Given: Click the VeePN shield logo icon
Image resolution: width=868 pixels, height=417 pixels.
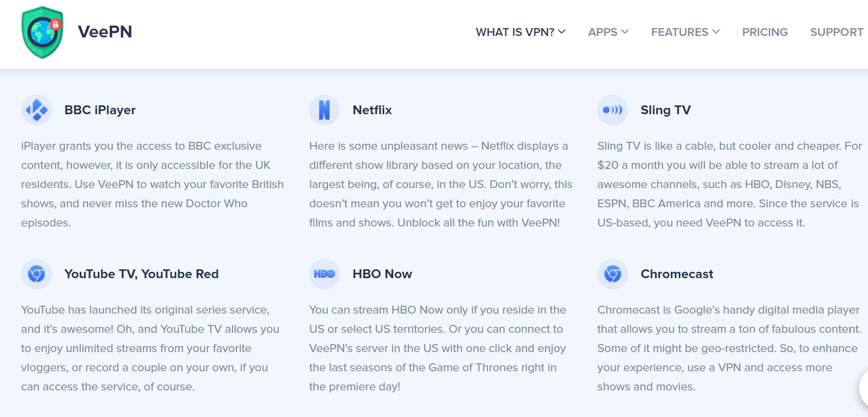Looking at the screenshot, I should point(42,32).
